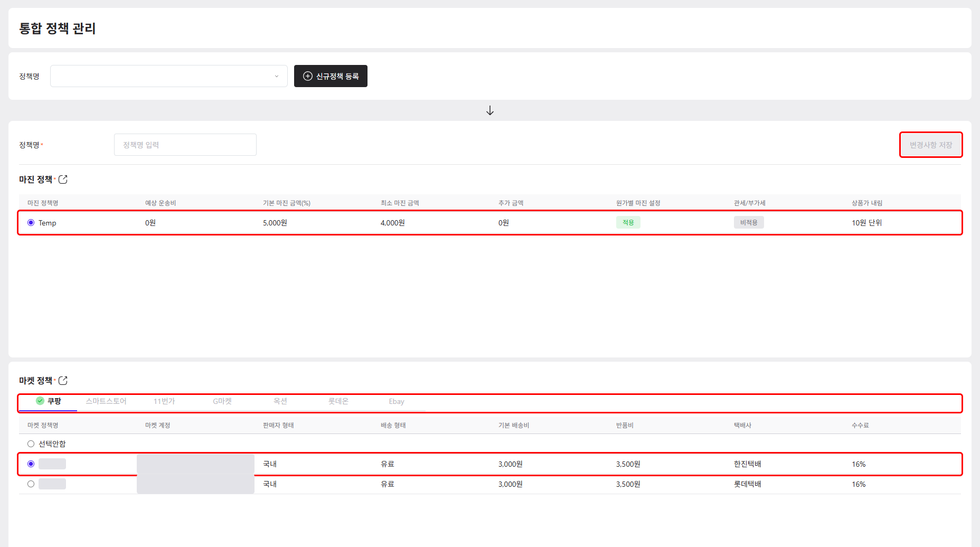Switch to the Ebay tab
Screen dimensions: 980x547
coord(397,401)
